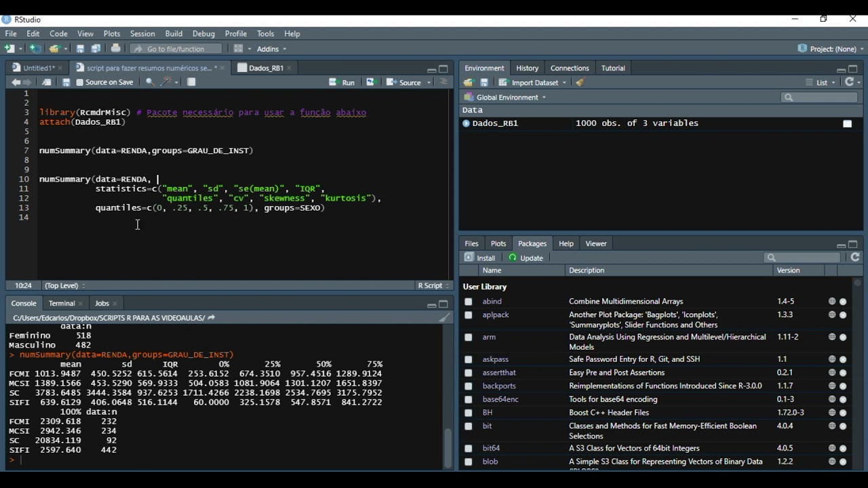The width and height of the screenshot is (868, 488).
Task: View Dados_RB1 as a data table
Action: (847, 123)
